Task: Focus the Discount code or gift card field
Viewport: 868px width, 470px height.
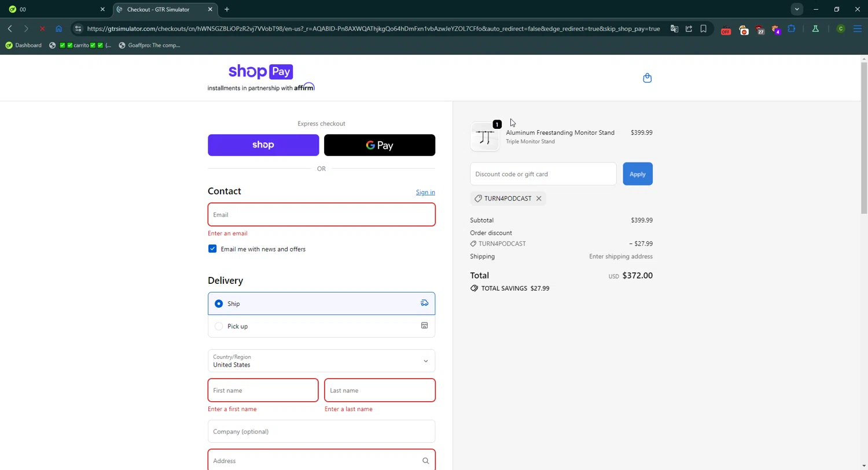Action: click(543, 174)
